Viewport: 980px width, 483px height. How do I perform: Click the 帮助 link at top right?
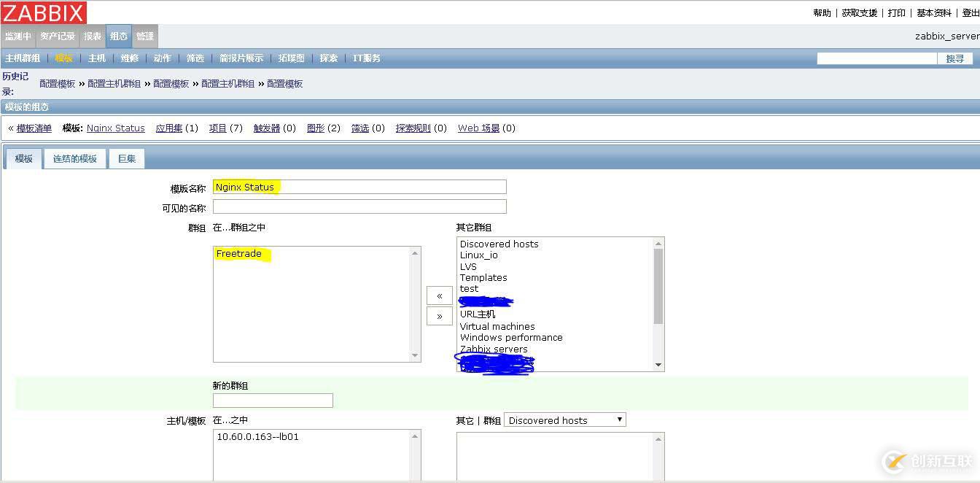(x=822, y=12)
